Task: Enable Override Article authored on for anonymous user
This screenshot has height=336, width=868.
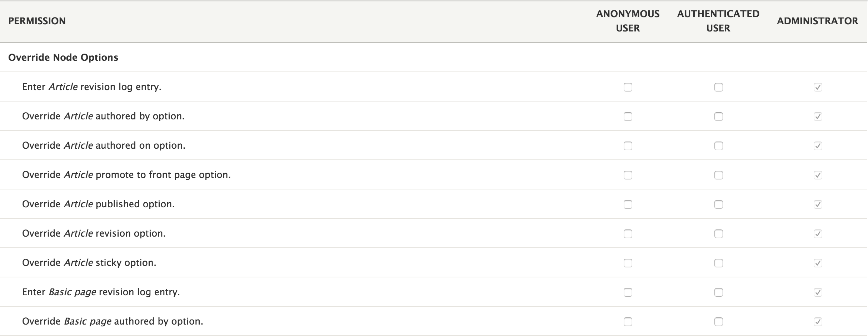Action: tap(628, 146)
